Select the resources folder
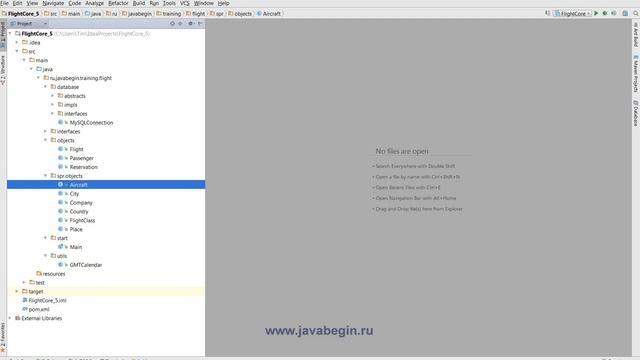 (53, 274)
